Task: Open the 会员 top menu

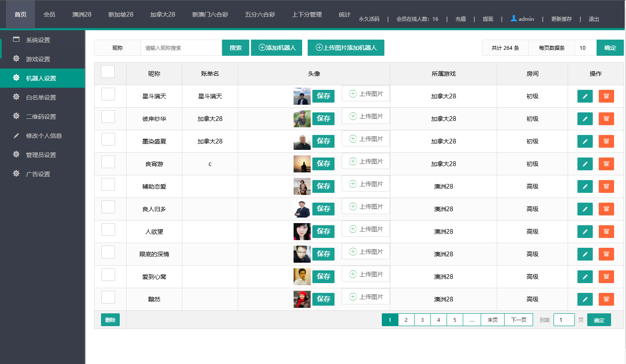Action: pyautogui.click(x=49, y=14)
